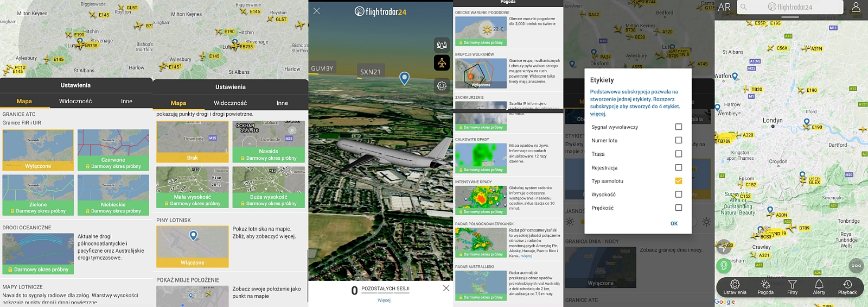The width and height of the screenshot is (868, 307).
Task: Toggle Piny lotnisk Włączone thumbnail
Action: [192, 247]
